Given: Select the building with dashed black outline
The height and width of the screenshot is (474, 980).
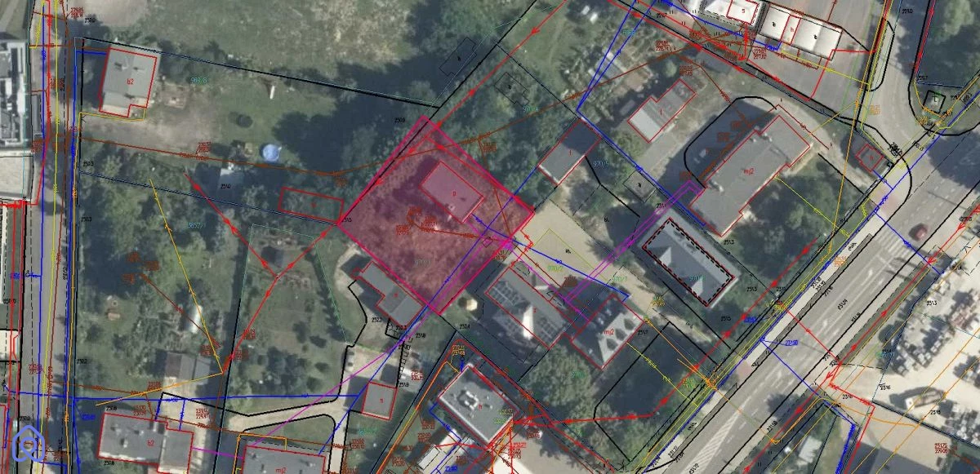Looking at the screenshot, I should tap(687, 261).
